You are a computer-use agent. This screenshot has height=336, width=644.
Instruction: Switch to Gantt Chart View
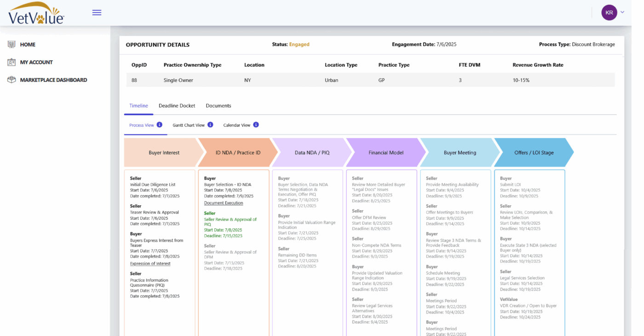pyautogui.click(x=189, y=125)
